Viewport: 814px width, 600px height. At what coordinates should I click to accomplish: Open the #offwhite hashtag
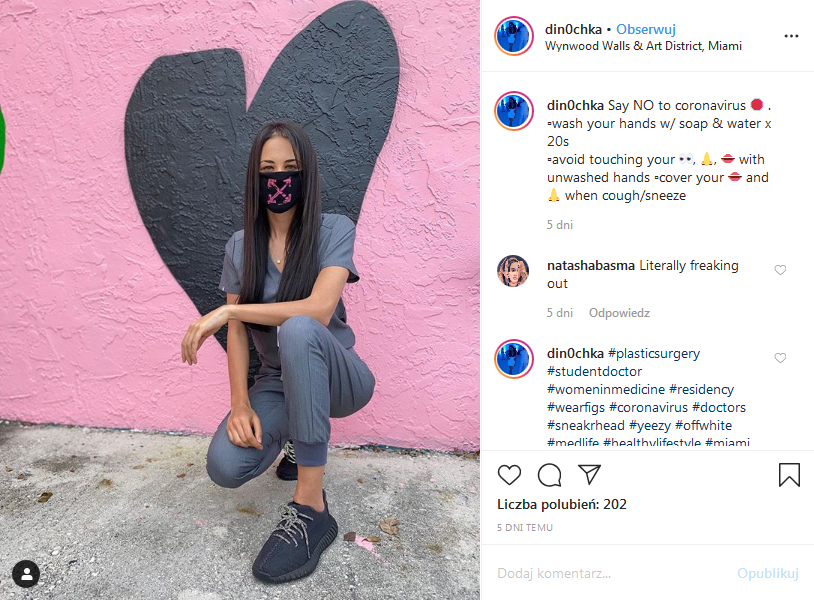coord(703,425)
